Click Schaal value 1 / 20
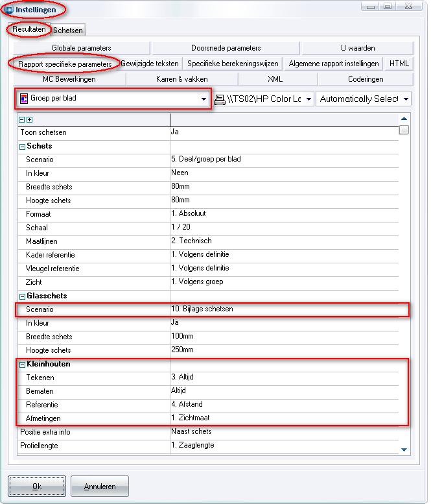Screen dimensions: 431x504 pos(180,227)
